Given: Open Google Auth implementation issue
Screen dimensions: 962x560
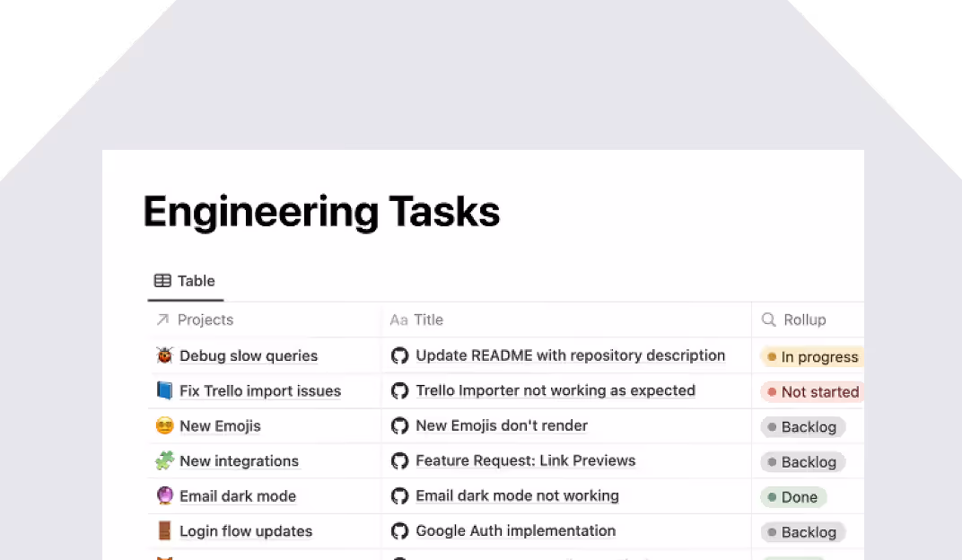Looking at the screenshot, I should 516,530.
